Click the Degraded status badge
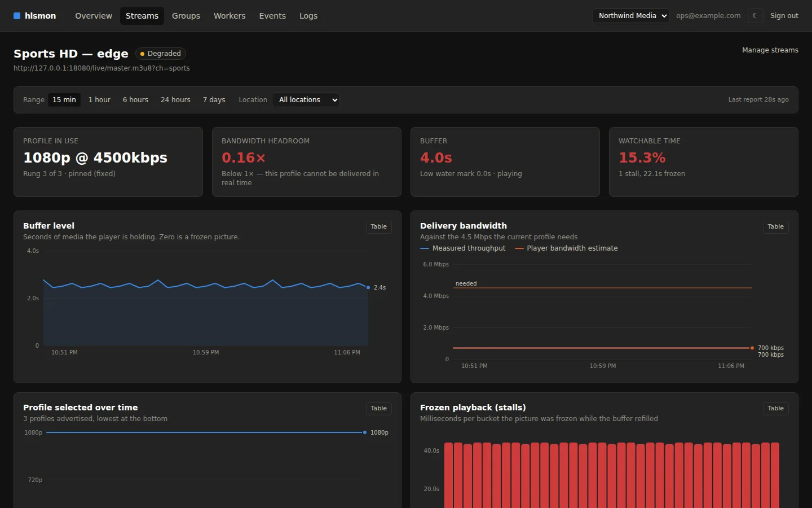The height and width of the screenshot is (508, 812). click(161, 54)
